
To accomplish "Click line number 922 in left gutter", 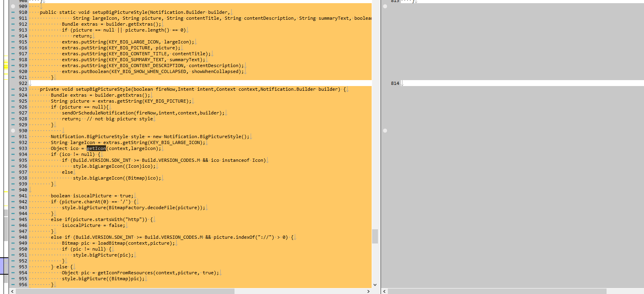I will (23, 83).
